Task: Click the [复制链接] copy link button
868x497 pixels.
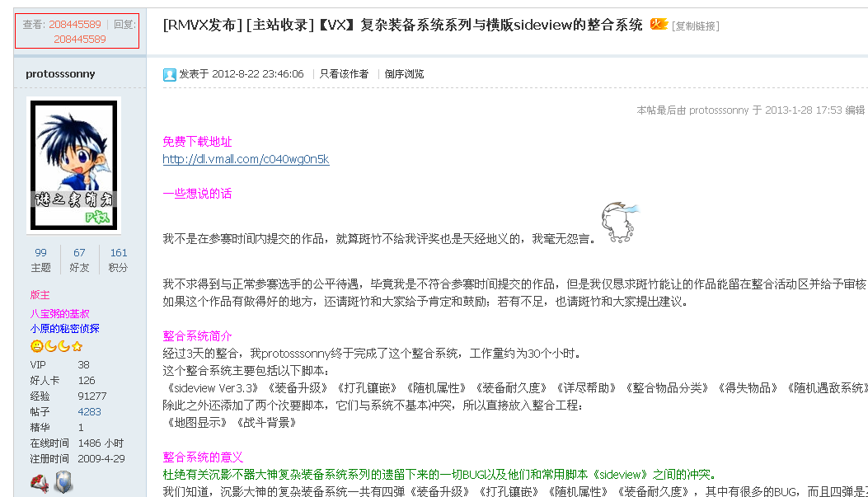Action: point(695,26)
